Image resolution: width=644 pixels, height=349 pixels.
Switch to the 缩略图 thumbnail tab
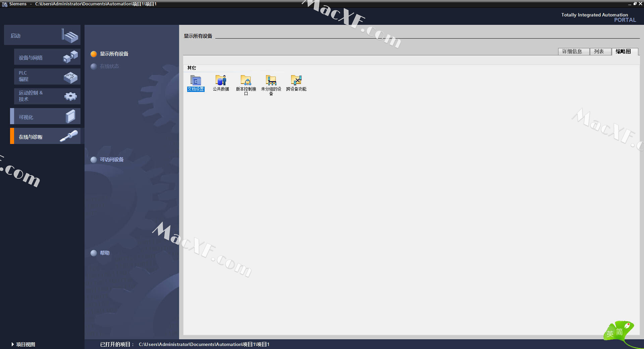[624, 52]
